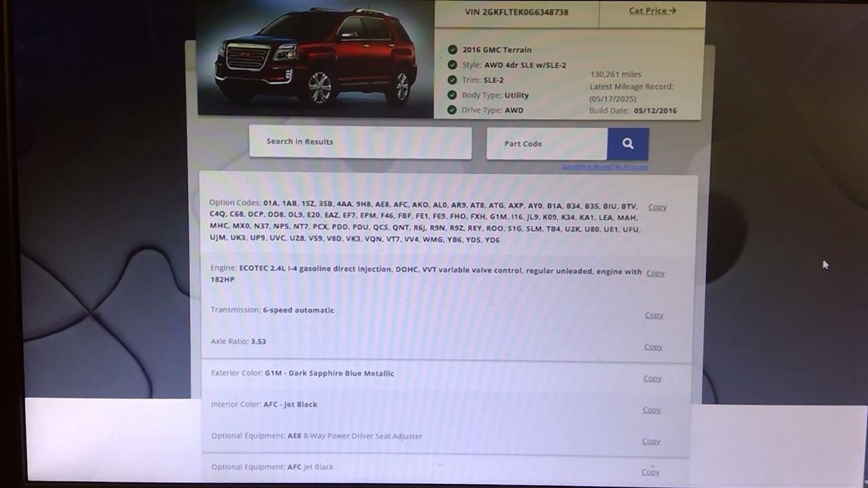Click the checkmark icon beside Body Type
This screenshot has width=868, height=488.
[452, 95]
